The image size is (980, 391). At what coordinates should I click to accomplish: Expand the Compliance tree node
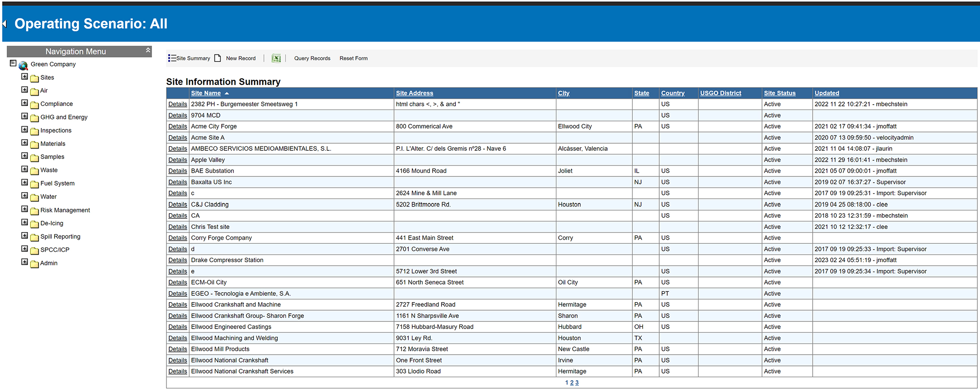pyautogui.click(x=25, y=103)
